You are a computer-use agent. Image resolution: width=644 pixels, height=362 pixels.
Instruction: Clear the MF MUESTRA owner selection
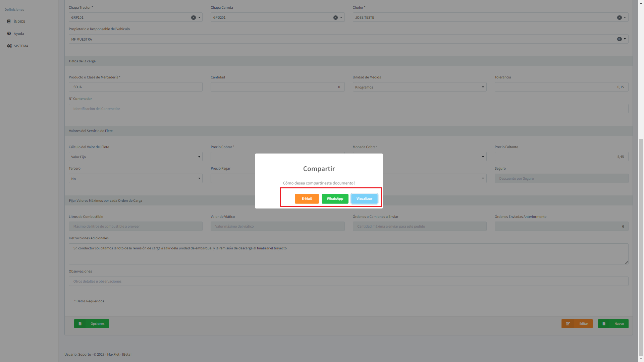[619, 39]
